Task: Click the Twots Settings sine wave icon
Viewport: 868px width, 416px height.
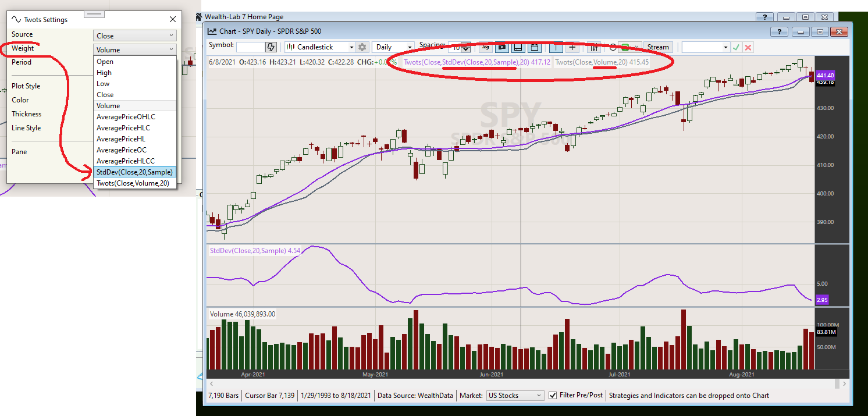Action: tap(16, 19)
